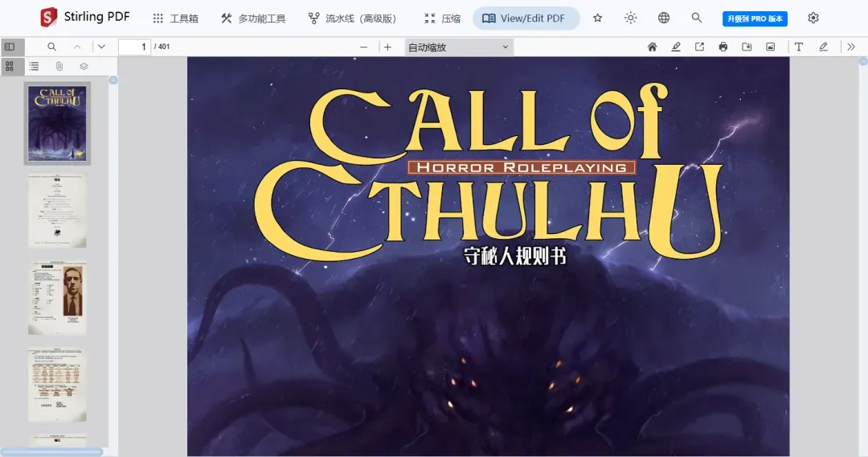Screen dimensions: 868x457
Task: Click the open-in-new-window icon
Action: tap(700, 47)
